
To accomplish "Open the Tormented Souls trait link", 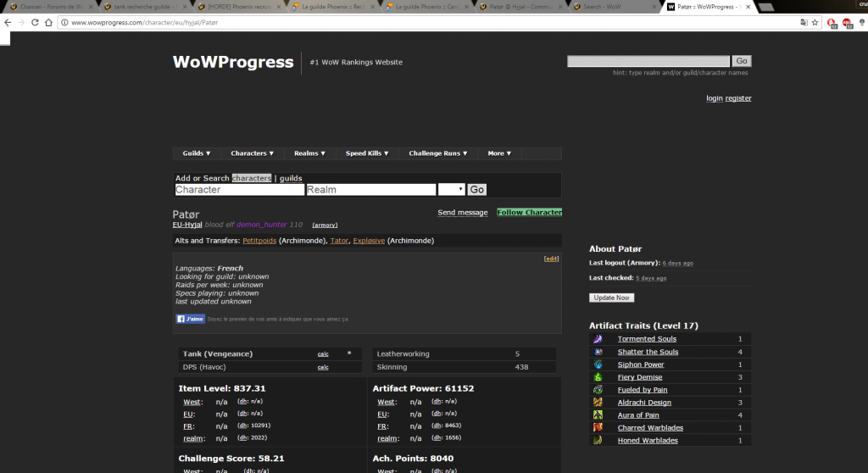I will click(647, 339).
